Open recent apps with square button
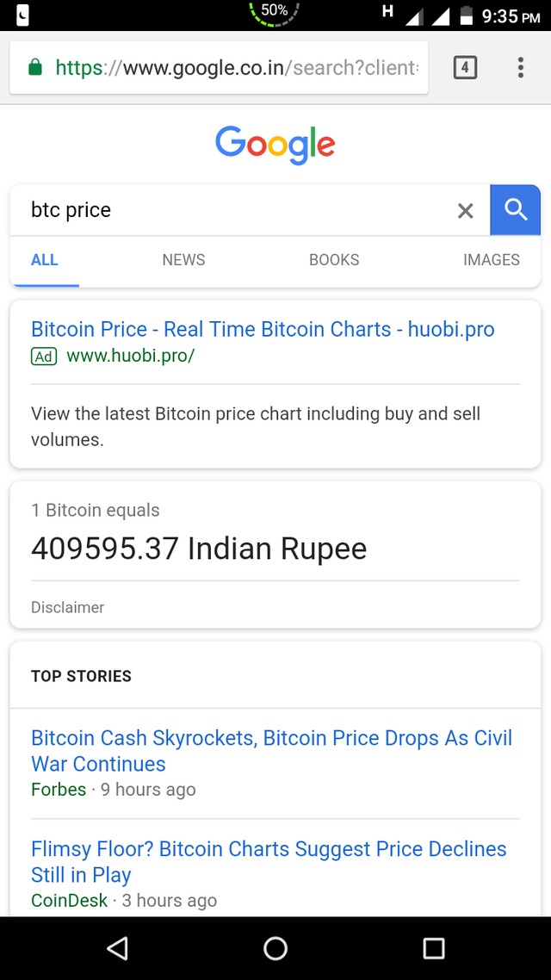551x980 pixels. click(x=434, y=948)
